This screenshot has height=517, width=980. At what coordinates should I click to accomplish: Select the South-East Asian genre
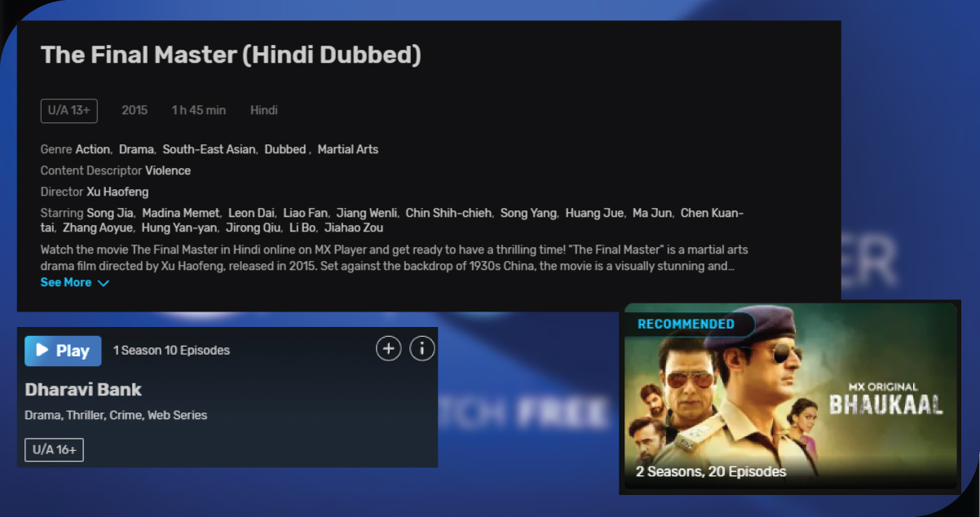click(209, 149)
